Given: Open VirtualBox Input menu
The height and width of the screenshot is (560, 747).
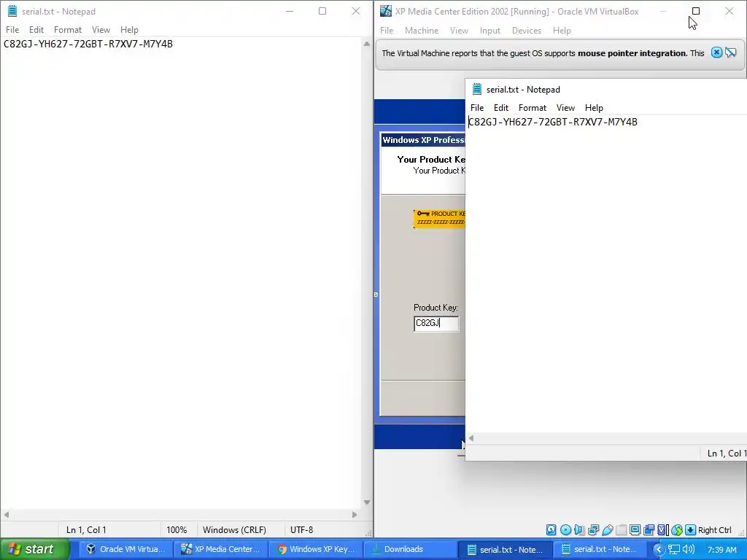Looking at the screenshot, I should pyautogui.click(x=489, y=31).
